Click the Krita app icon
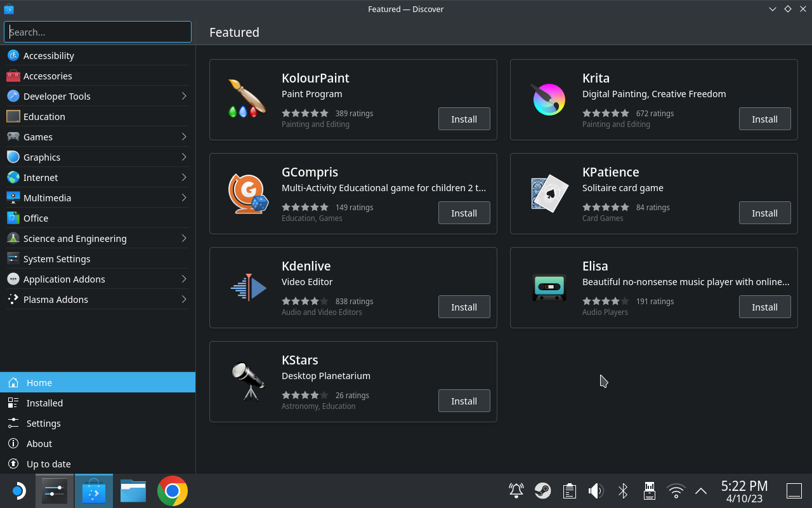 click(x=549, y=99)
